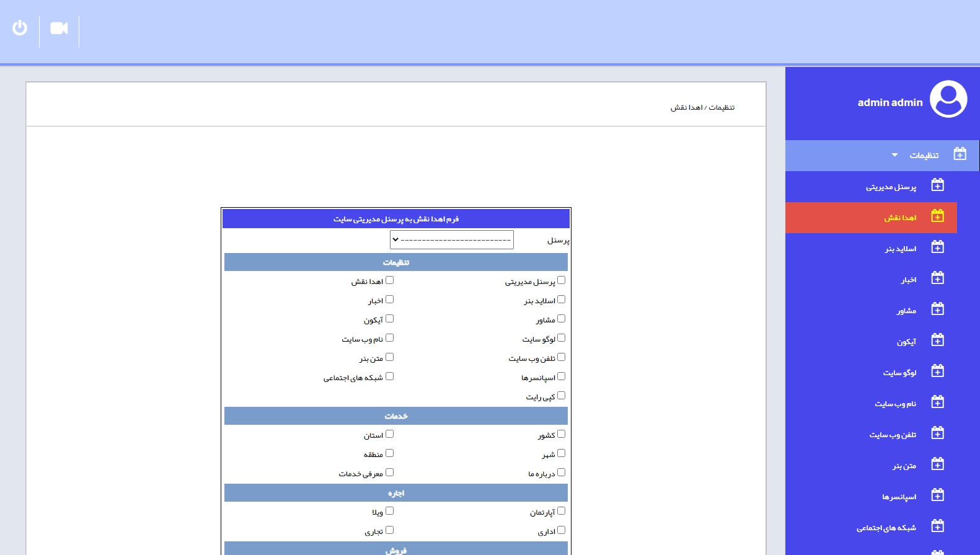Click the admin admin username text
This screenshot has height=555, width=980.
tap(890, 103)
